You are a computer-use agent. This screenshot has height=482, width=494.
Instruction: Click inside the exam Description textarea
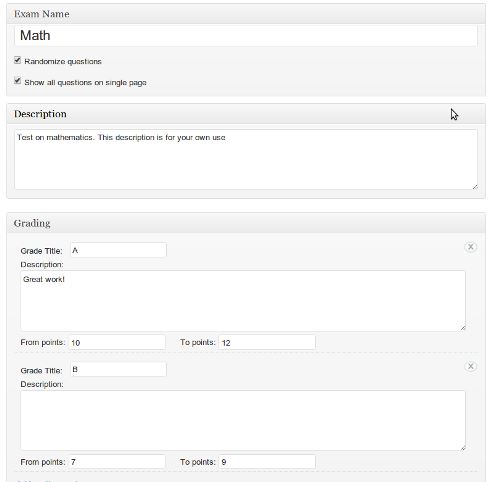point(246,160)
